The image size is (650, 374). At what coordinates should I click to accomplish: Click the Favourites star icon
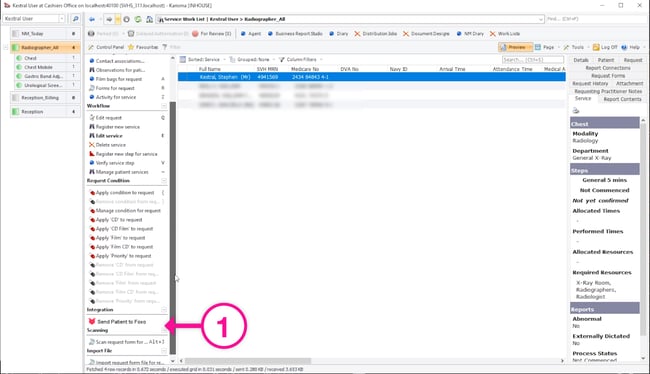pyautogui.click(x=131, y=47)
